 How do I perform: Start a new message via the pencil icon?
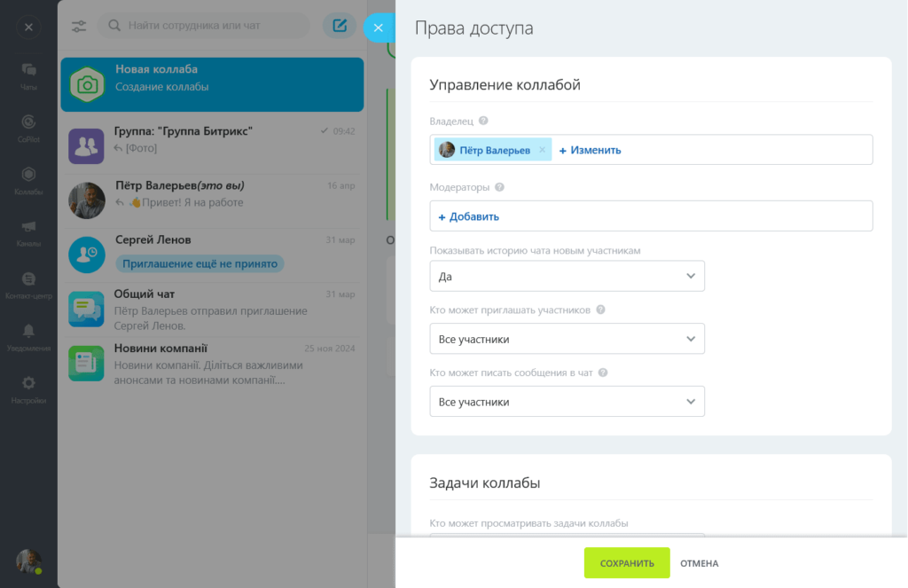[339, 27]
